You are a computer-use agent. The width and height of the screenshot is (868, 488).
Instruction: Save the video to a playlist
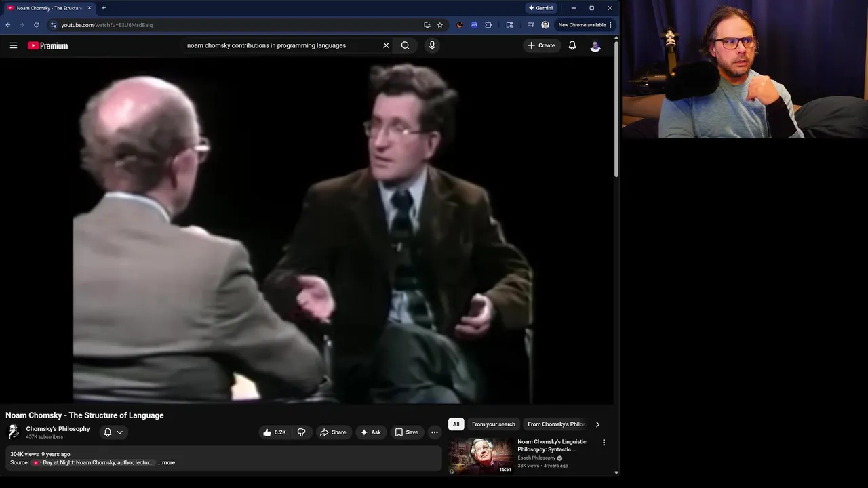click(406, 432)
